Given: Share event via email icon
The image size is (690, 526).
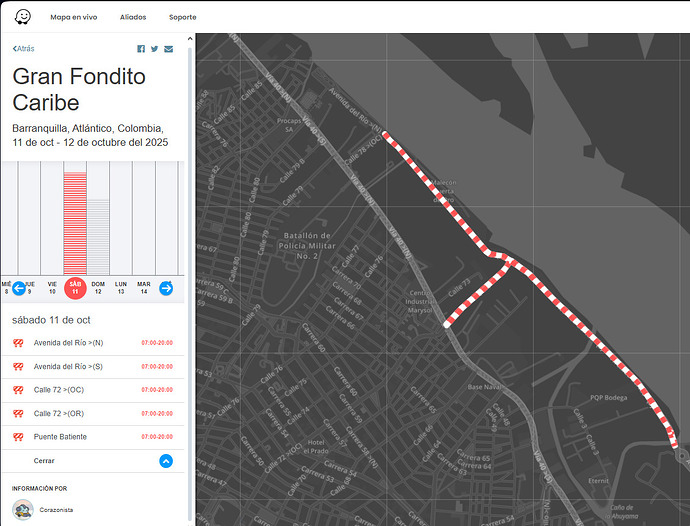Looking at the screenshot, I should [168, 49].
